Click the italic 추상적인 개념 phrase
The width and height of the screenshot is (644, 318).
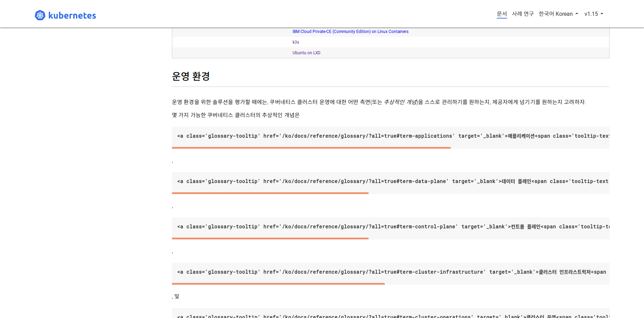pos(400,102)
